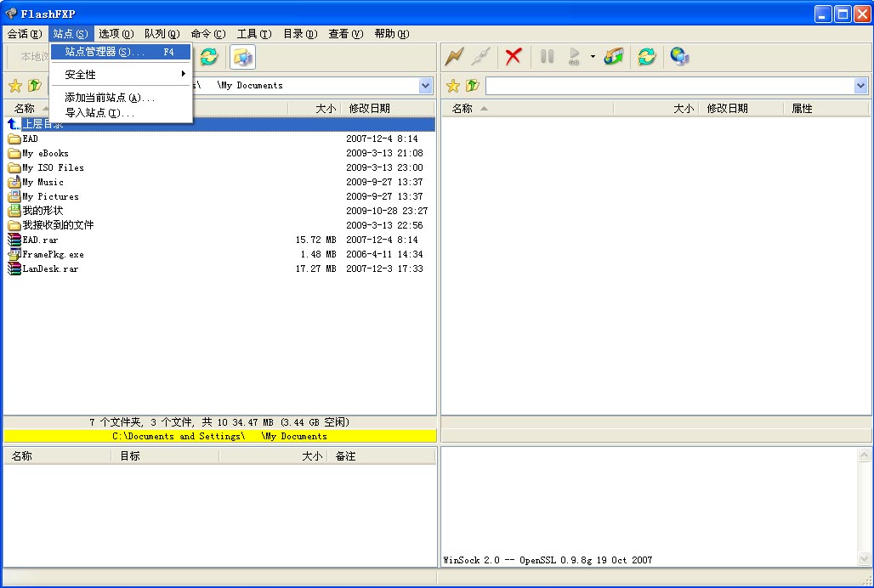Click the My Music folder icon

[x=14, y=182]
